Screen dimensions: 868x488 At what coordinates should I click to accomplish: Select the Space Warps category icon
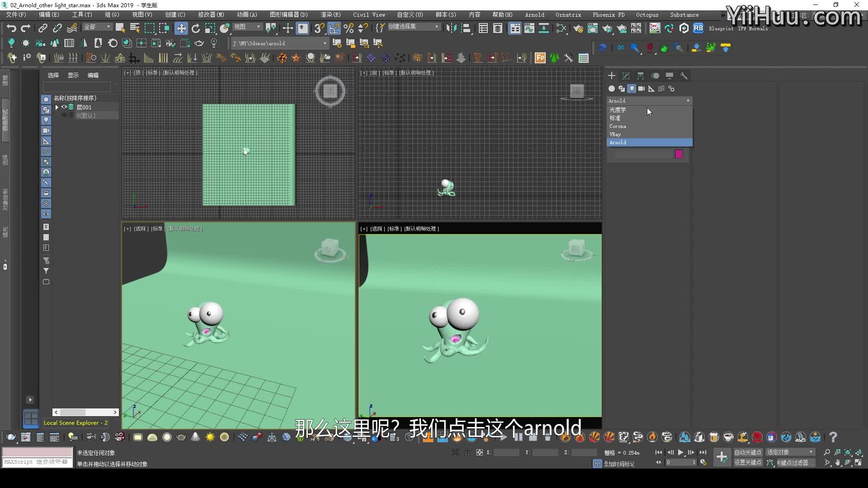(x=661, y=89)
